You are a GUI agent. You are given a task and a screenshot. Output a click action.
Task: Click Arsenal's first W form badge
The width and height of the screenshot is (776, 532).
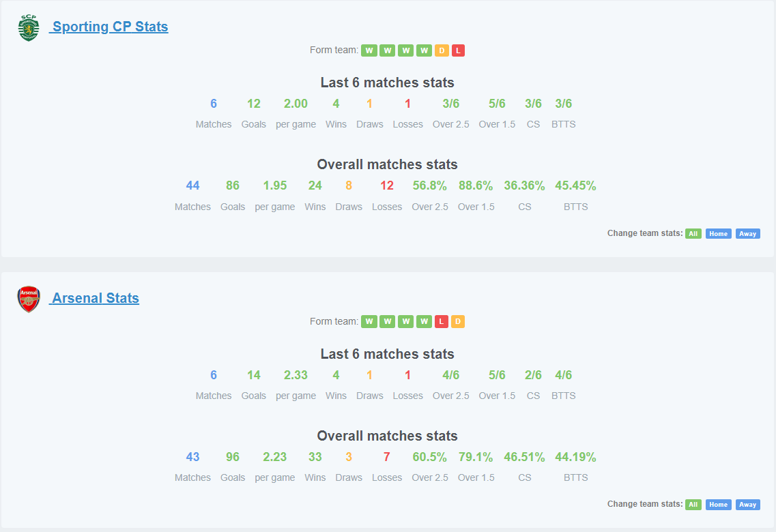point(369,321)
